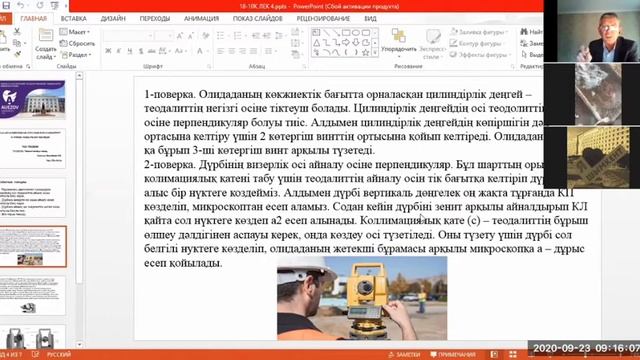Select the oval shape in shapes gallery
Viewport: 640px width, 360px height.
coord(356,32)
